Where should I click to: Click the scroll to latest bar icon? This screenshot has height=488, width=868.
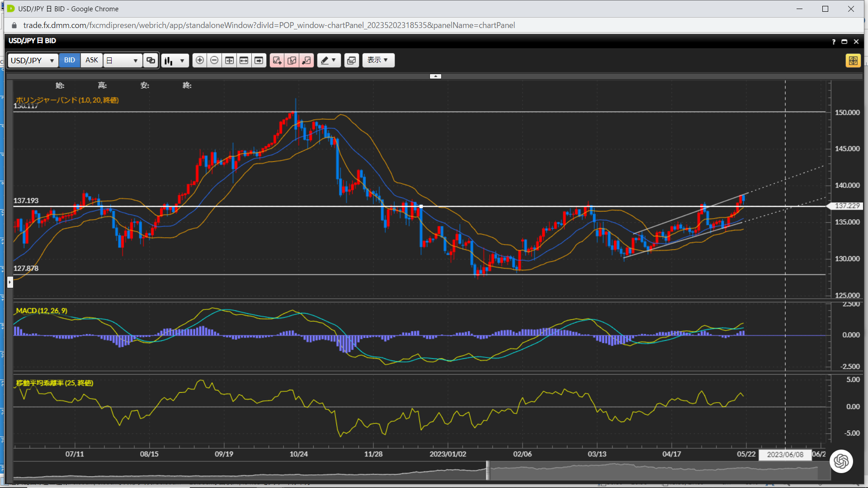(x=259, y=60)
